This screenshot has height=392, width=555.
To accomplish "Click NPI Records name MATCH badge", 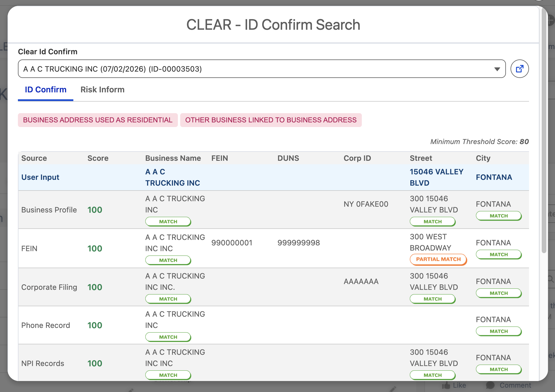I will (168, 375).
